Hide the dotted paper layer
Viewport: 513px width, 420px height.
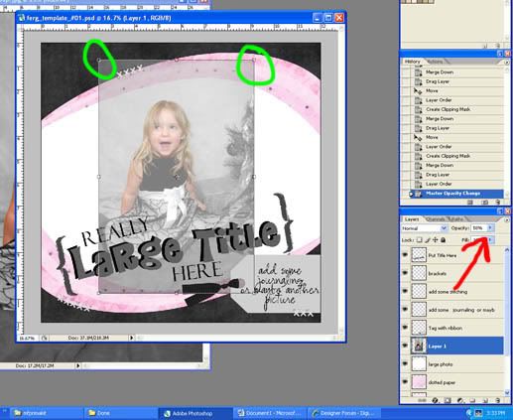405,381
